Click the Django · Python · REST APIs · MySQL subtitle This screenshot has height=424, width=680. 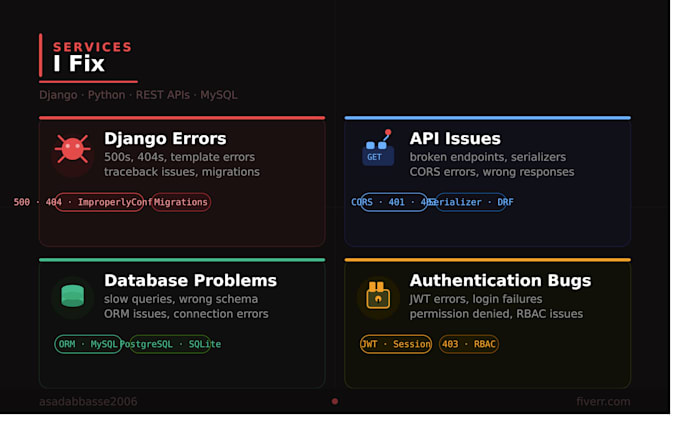(x=140, y=96)
